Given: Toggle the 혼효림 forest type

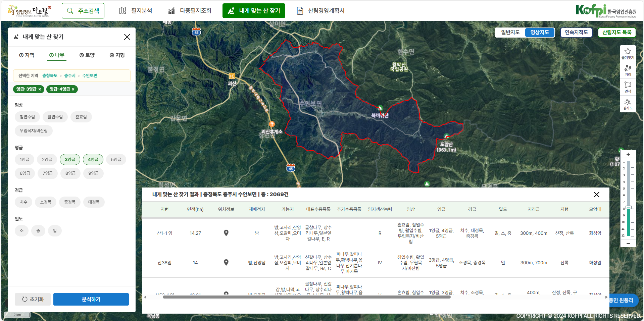Looking at the screenshot, I should [x=81, y=117].
